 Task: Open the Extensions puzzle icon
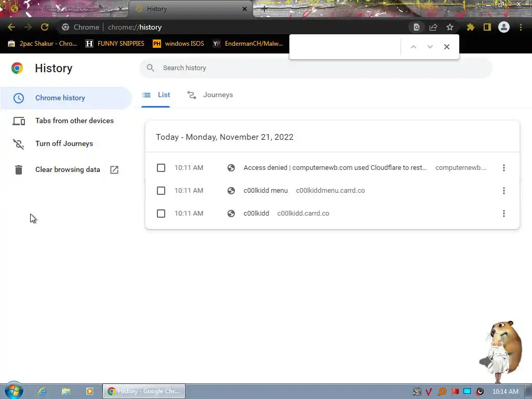(471, 27)
